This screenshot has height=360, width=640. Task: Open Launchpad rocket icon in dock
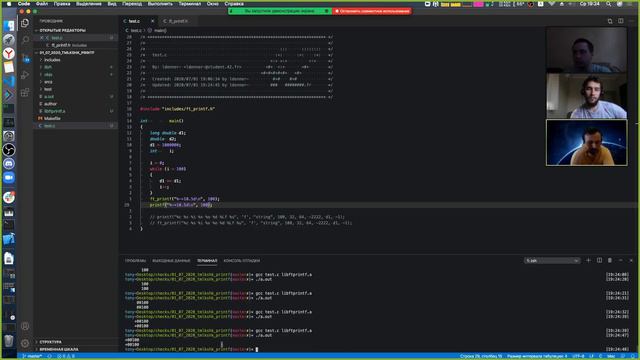point(9,40)
